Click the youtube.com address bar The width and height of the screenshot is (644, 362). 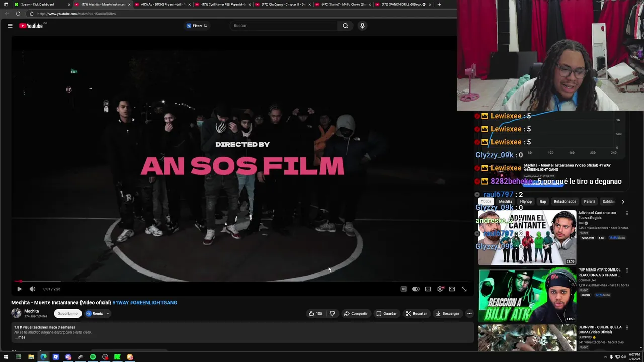(242, 14)
